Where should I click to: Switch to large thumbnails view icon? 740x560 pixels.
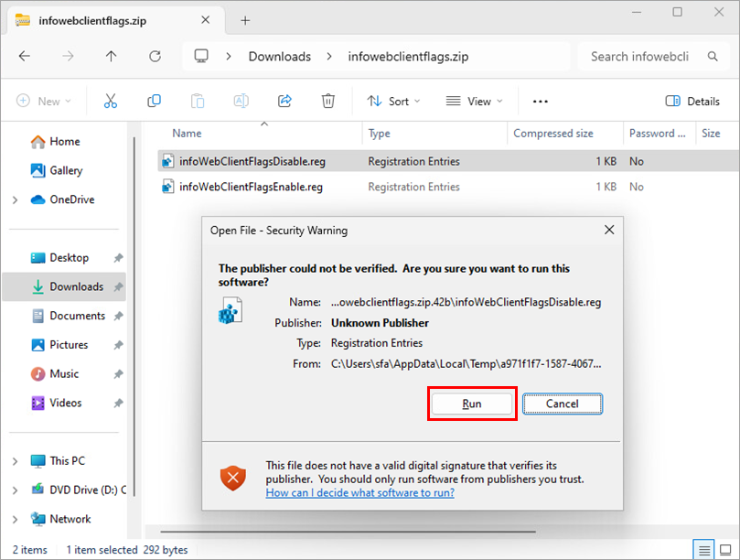coord(726,550)
